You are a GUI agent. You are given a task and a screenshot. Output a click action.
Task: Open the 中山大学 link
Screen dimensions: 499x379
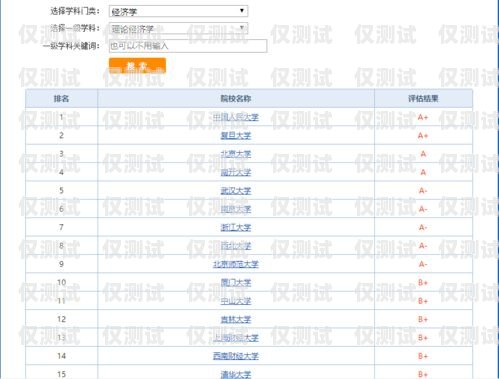[236, 301]
